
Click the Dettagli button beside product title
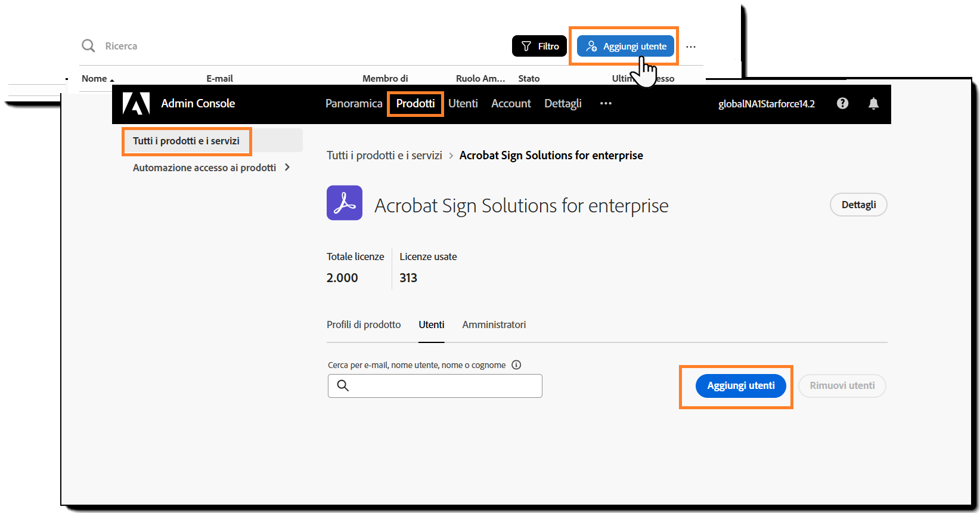point(858,205)
